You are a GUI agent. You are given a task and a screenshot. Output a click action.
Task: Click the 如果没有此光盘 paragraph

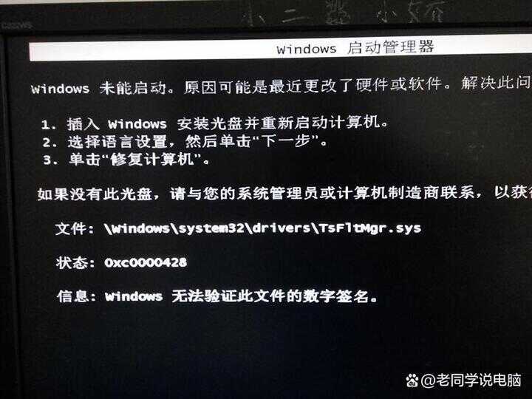284,193
